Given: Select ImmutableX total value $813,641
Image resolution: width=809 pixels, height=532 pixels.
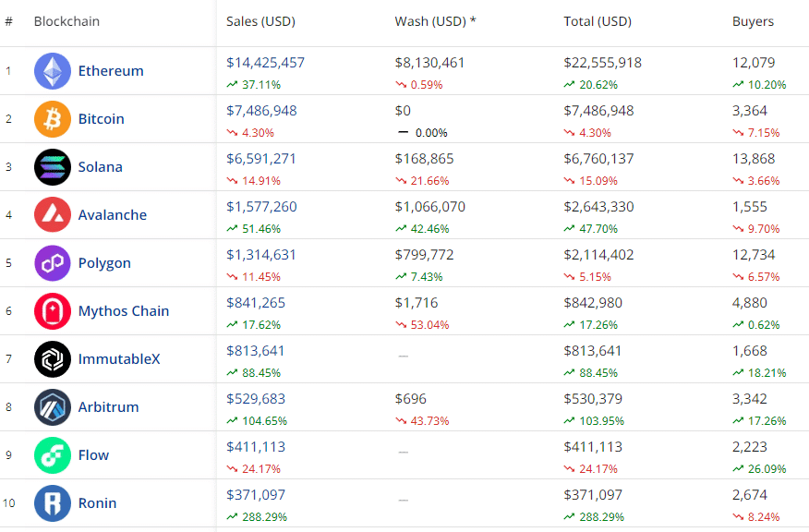Looking at the screenshot, I should (592, 350).
